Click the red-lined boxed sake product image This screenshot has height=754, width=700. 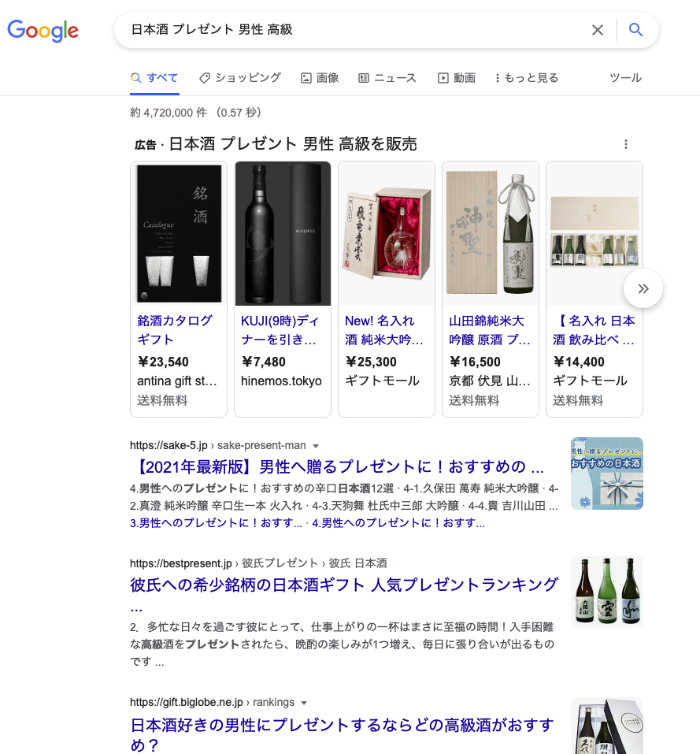pyautogui.click(x=387, y=234)
